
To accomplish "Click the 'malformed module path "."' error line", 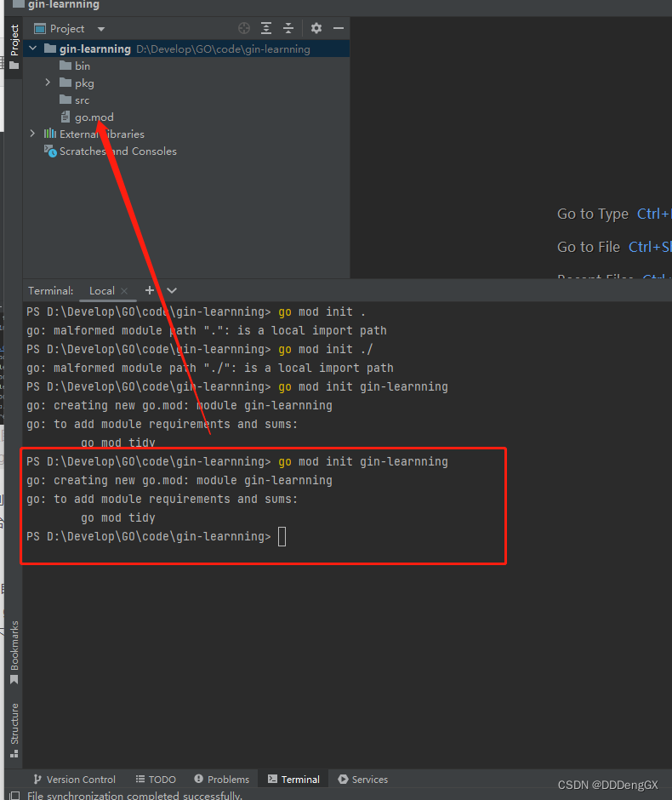I will pos(207,330).
